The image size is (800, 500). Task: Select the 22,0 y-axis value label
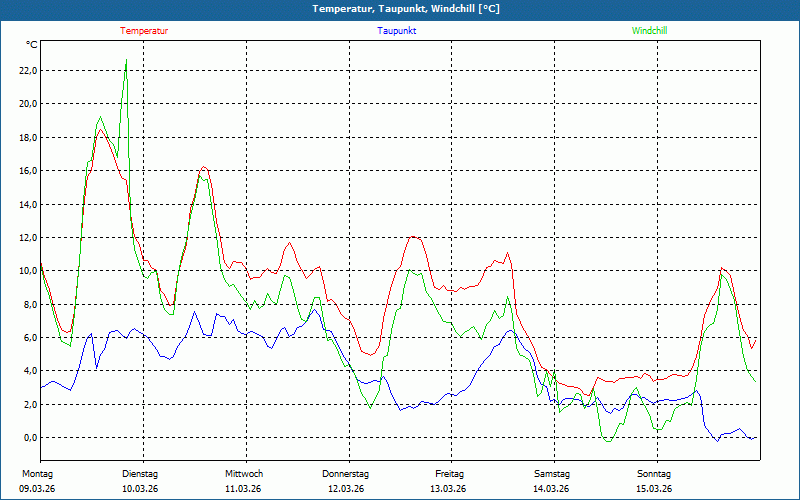coord(27,71)
